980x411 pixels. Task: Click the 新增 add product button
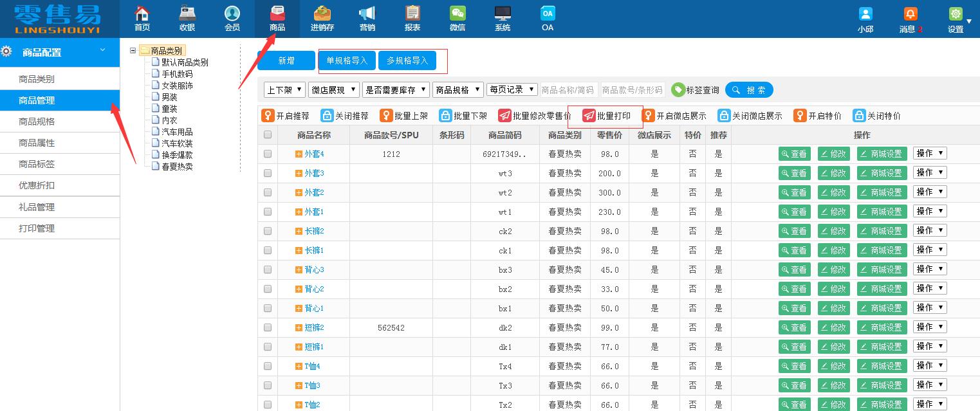286,60
